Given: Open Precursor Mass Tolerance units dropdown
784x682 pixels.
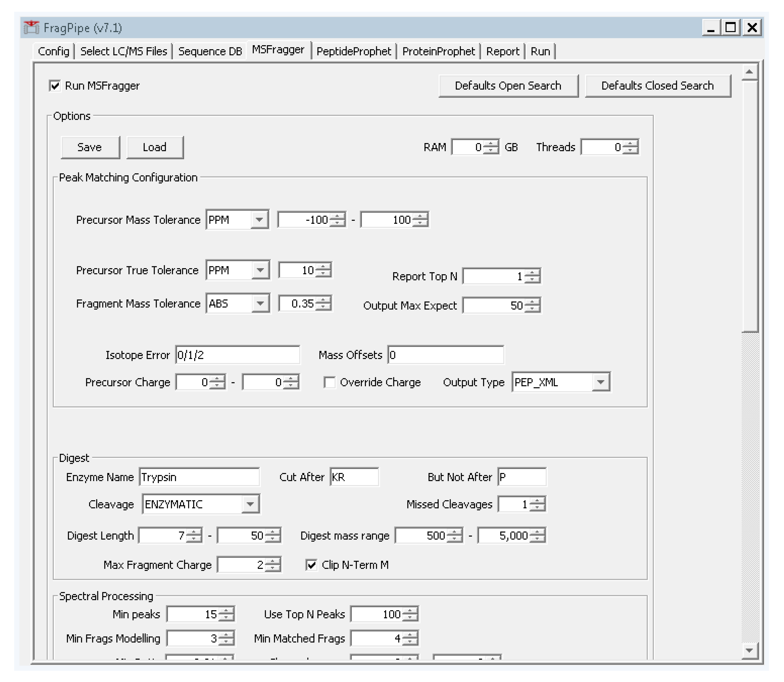Looking at the screenshot, I should click(x=259, y=219).
